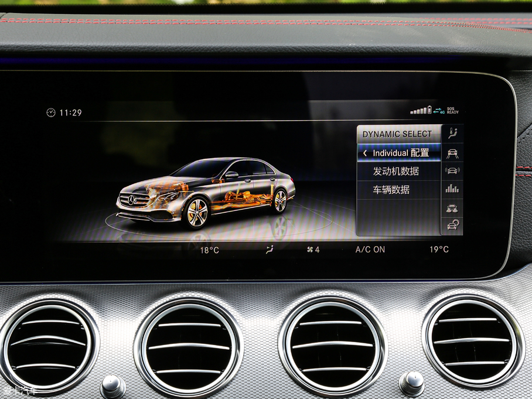
Task: Tap the air distribution icon near bottom
Action: point(270,249)
